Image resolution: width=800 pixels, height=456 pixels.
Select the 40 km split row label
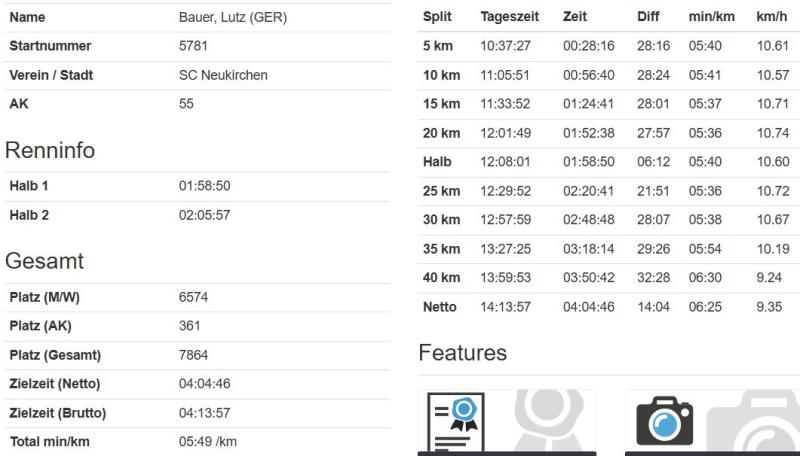(441, 278)
